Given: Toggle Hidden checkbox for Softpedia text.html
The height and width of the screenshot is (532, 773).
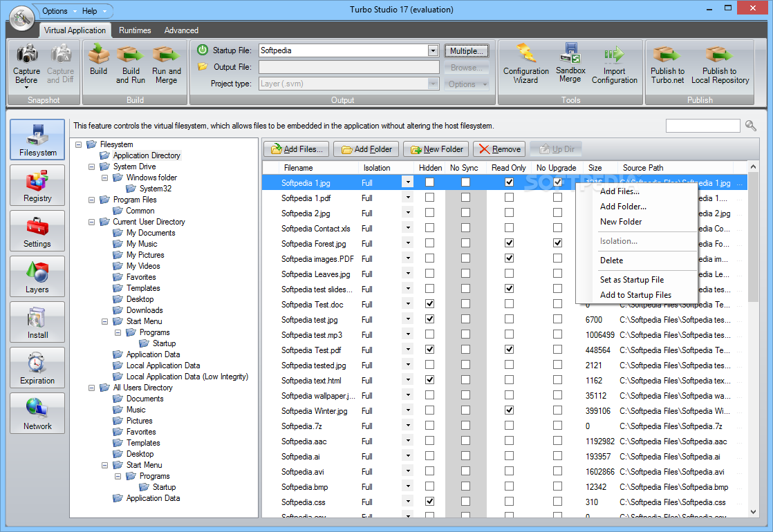Looking at the screenshot, I should coord(430,380).
